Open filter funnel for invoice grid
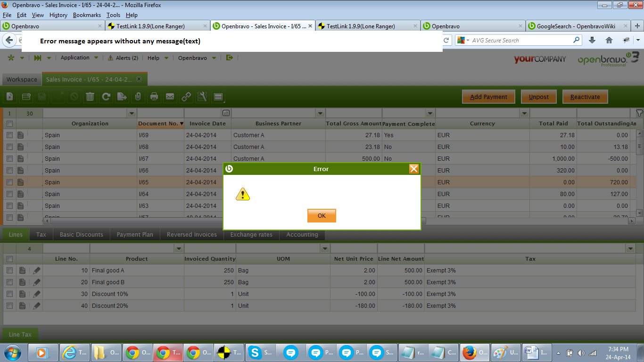Image resolution: width=644 pixels, height=362 pixels. click(x=639, y=113)
